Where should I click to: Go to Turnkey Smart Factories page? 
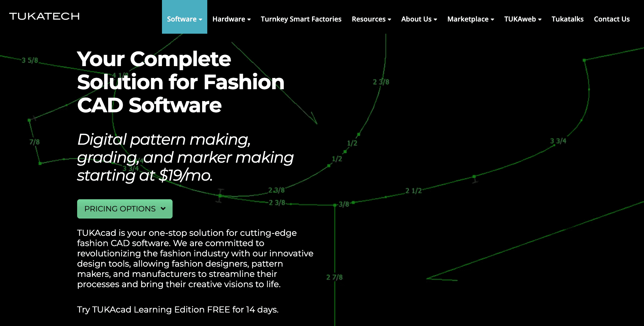coord(301,19)
